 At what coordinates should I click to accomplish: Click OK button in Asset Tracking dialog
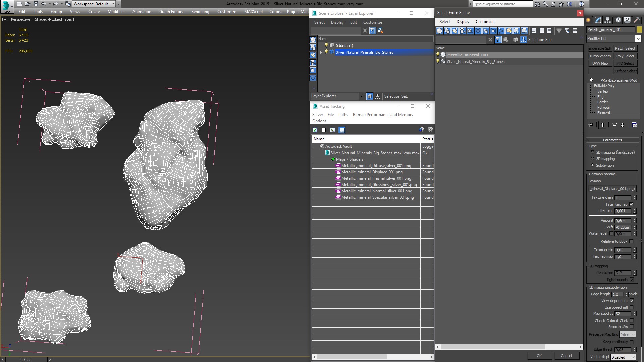point(539,355)
